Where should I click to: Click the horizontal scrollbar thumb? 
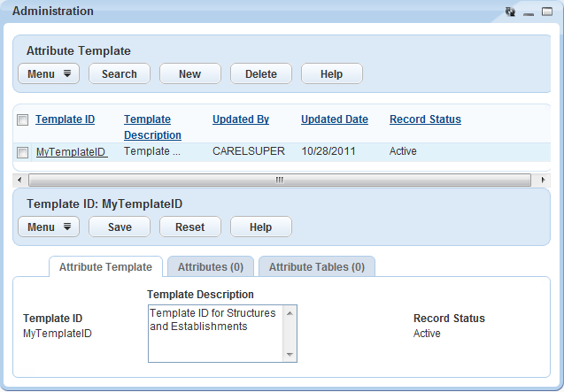click(x=279, y=180)
